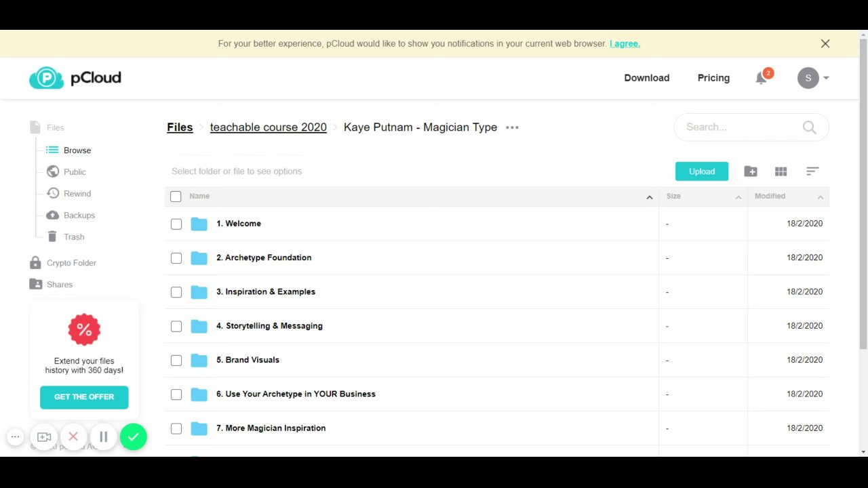
Task: Open folder 7. More Magician Inspiration
Action: tap(271, 428)
